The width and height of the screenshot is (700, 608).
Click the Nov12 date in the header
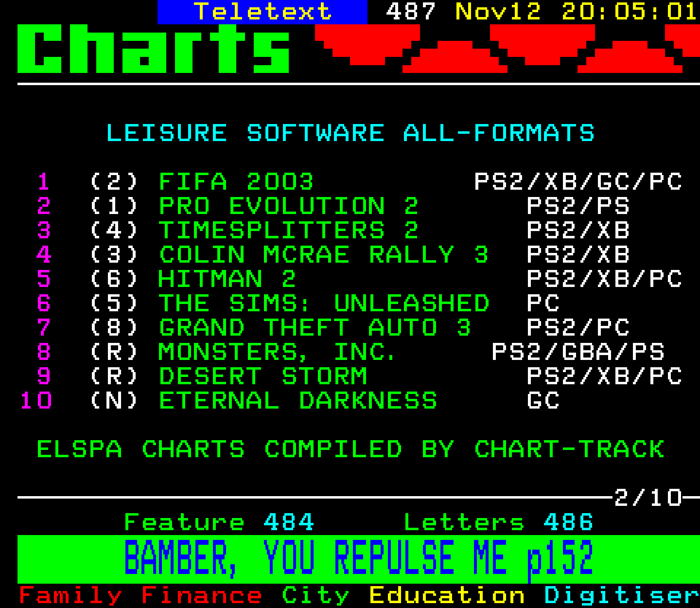click(x=498, y=12)
